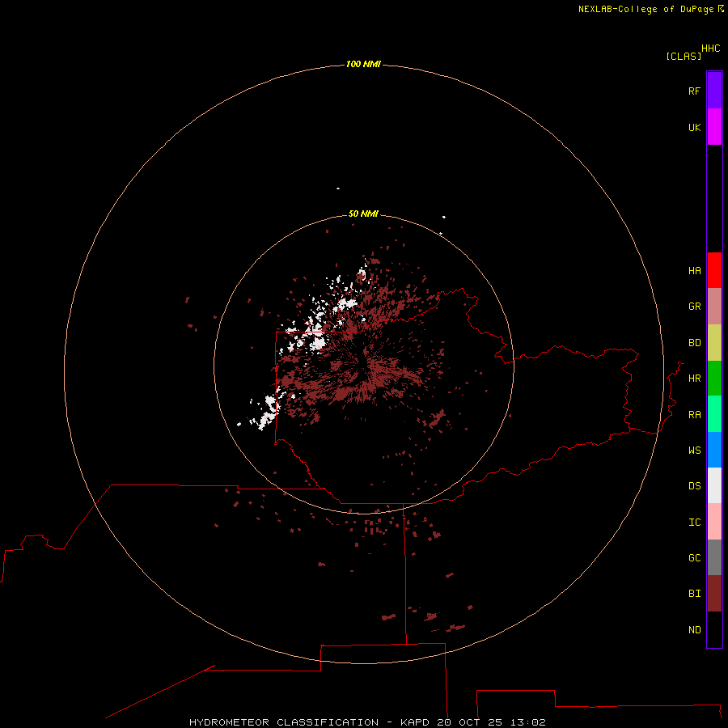Click the RF purple legend swatch
Screen dimensions: 728x728
click(714, 91)
